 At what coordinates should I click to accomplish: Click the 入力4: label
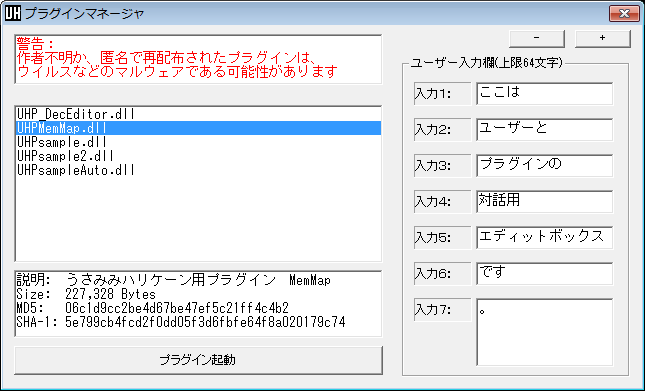pyautogui.click(x=442, y=202)
